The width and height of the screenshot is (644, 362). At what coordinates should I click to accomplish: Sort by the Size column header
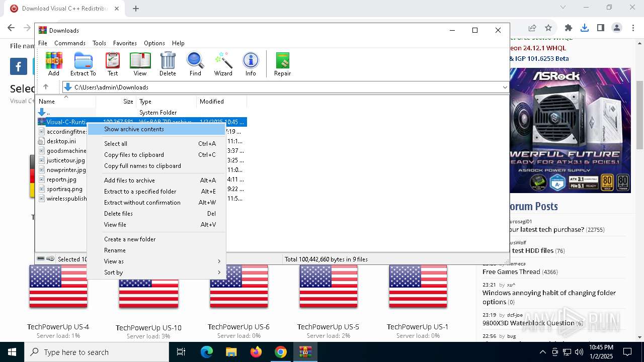116,102
